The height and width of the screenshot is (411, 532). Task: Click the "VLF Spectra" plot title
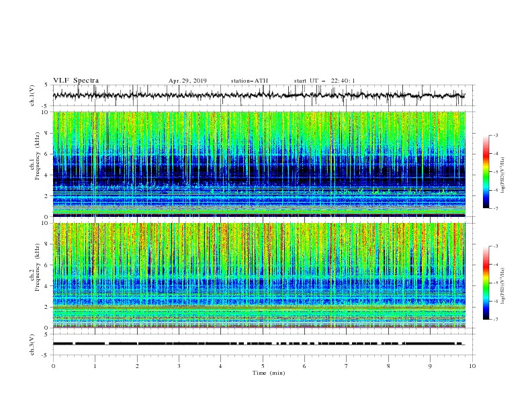[76, 81]
